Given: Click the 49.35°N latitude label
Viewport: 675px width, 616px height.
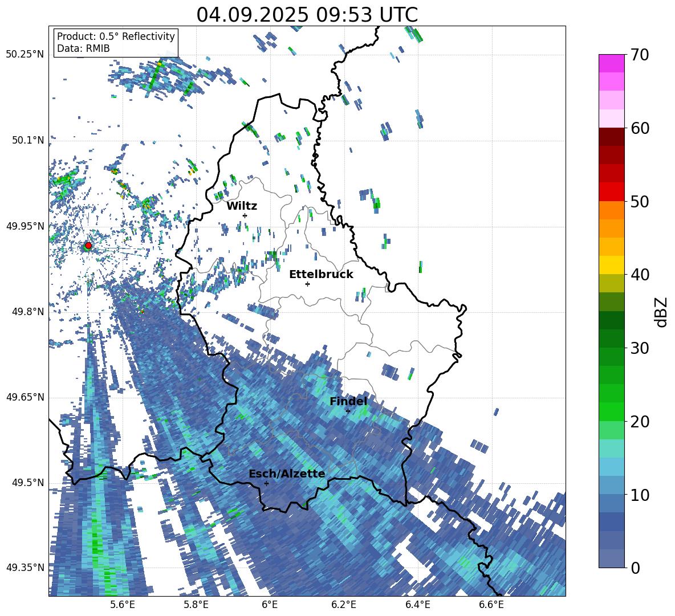Looking at the screenshot, I should 25,569.
